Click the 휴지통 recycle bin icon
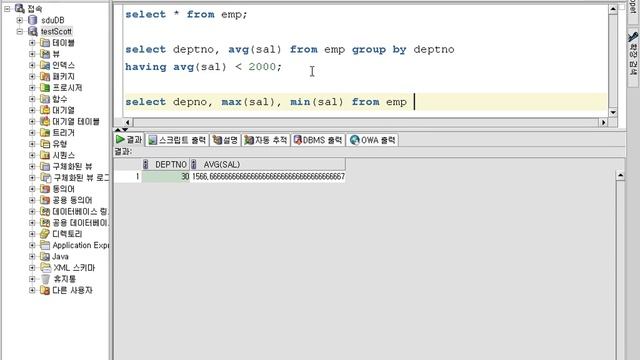 point(46,279)
